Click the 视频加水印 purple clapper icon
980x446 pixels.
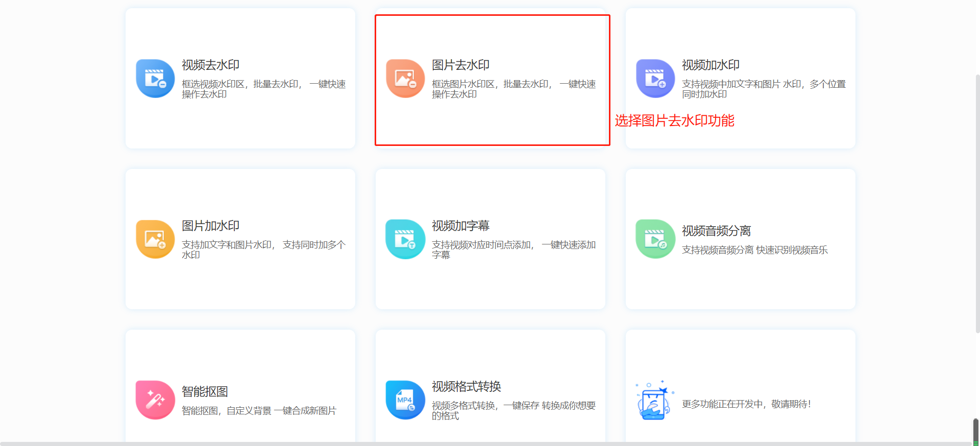[655, 79]
